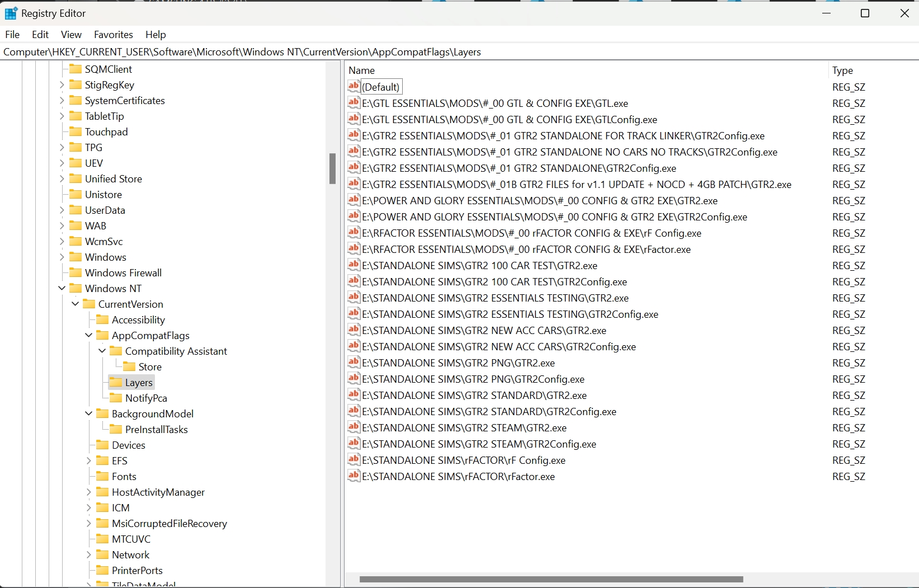This screenshot has width=919, height=588.
Task: Click the Accessibility folder icon
Action: tap(102, 319)
